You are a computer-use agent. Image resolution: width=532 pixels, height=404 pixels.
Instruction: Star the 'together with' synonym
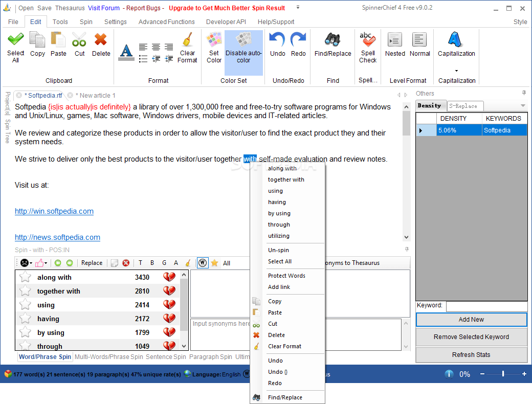point(25,290)
